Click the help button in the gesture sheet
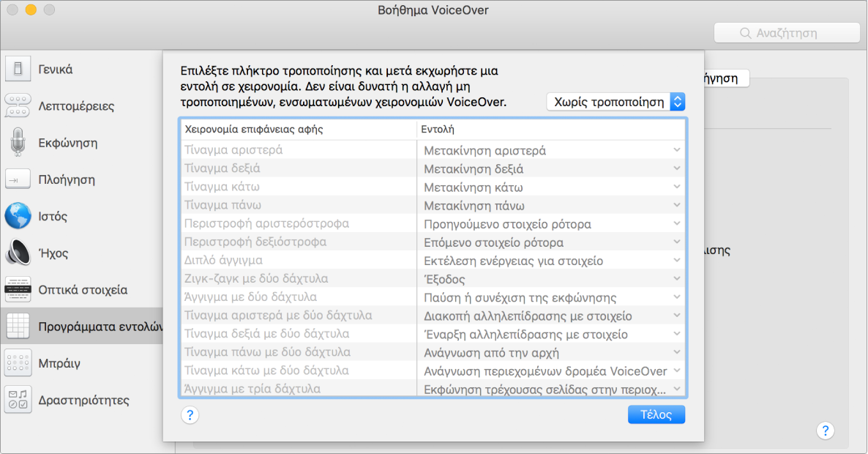The image size is (868, 454). (190, 414)
